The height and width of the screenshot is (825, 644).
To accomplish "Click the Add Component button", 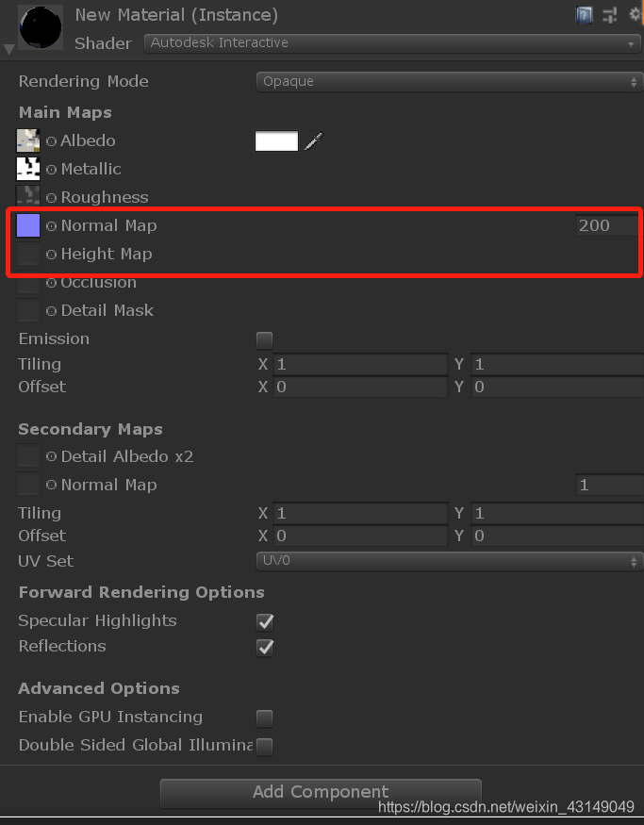I will [x=321, y=792].
